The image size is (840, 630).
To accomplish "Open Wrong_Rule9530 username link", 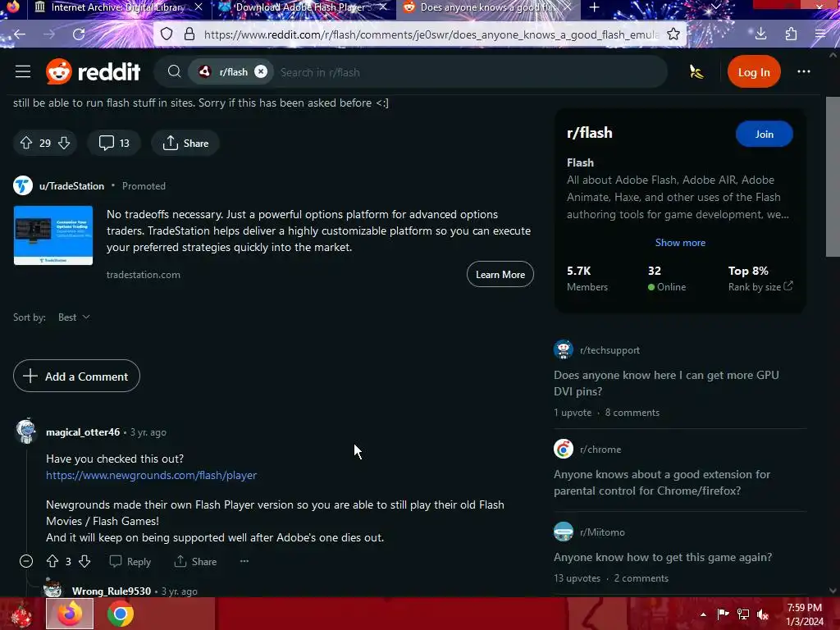I will coord(112,591).
